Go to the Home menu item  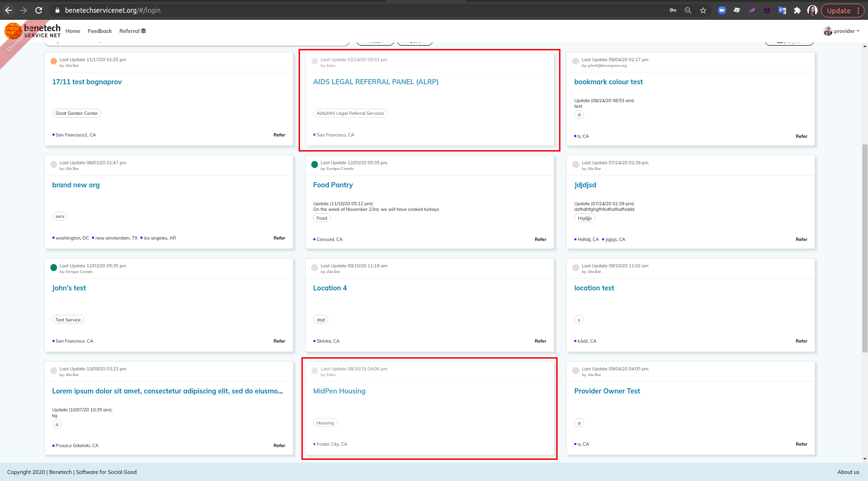click(x=73, y=31)
